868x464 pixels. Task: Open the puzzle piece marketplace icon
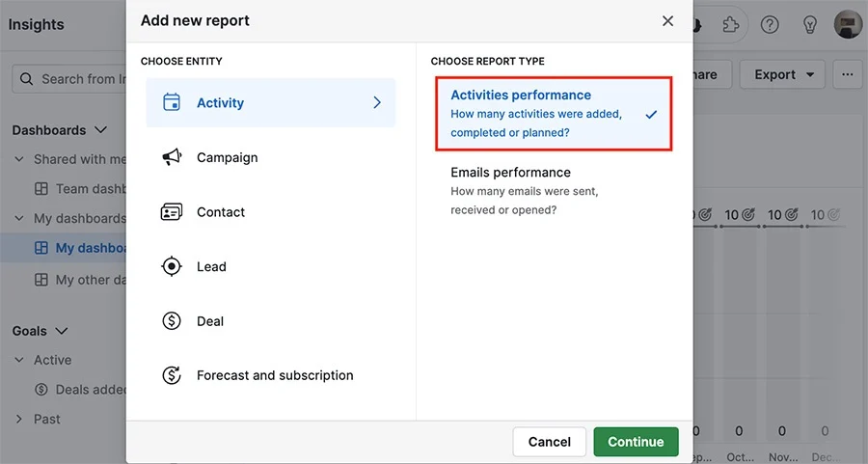[731, 24]
